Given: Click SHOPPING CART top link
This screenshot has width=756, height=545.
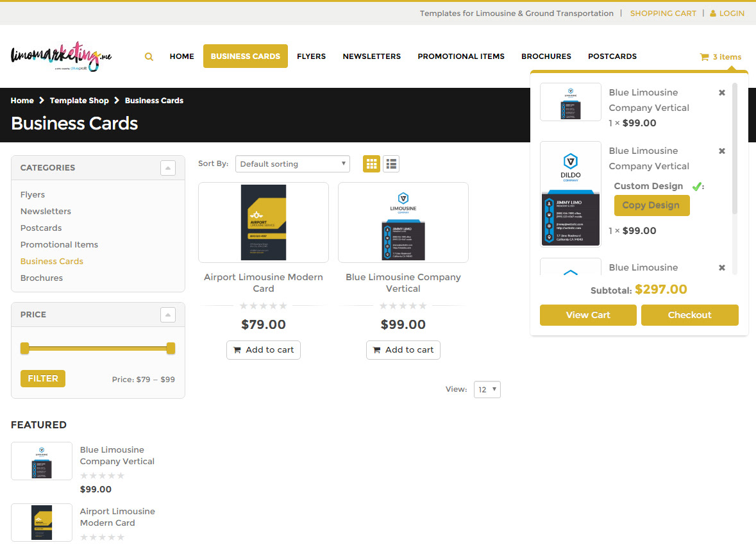Looking at the screenshot, I should pos(663,13).
